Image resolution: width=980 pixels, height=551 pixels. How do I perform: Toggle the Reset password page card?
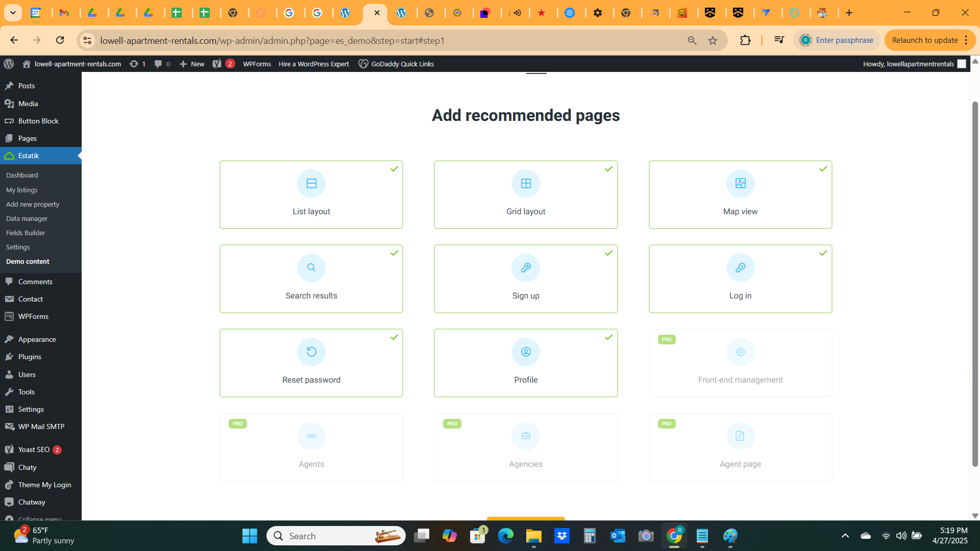pos(311,363)
